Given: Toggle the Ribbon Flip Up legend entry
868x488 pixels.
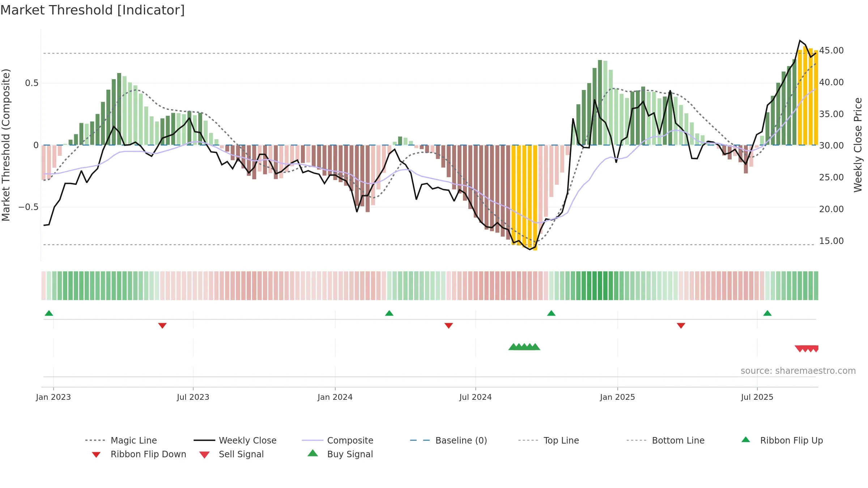Looking at the screenshot, I should 782,440.
